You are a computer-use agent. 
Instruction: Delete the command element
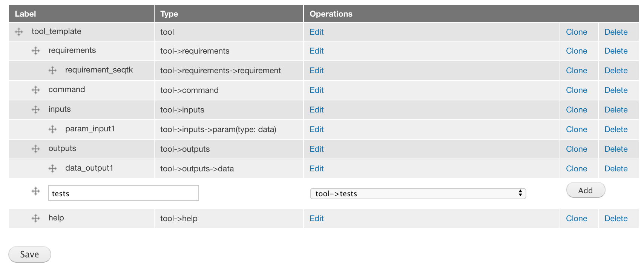(x=616, y=90)
